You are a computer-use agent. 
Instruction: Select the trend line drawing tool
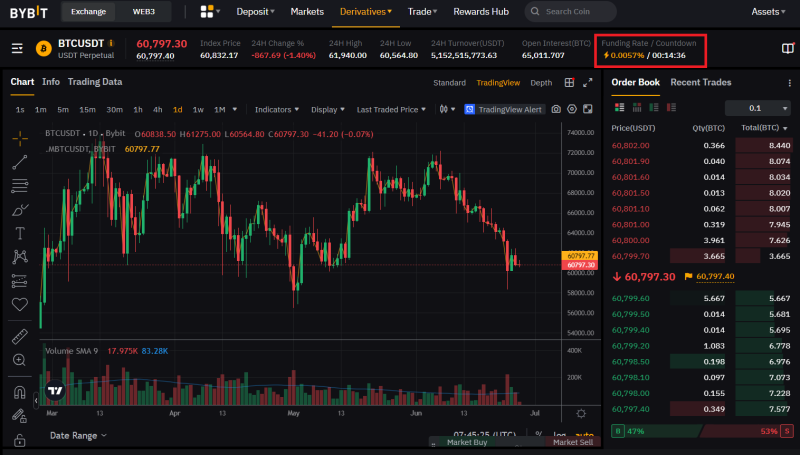coord(20,162)
